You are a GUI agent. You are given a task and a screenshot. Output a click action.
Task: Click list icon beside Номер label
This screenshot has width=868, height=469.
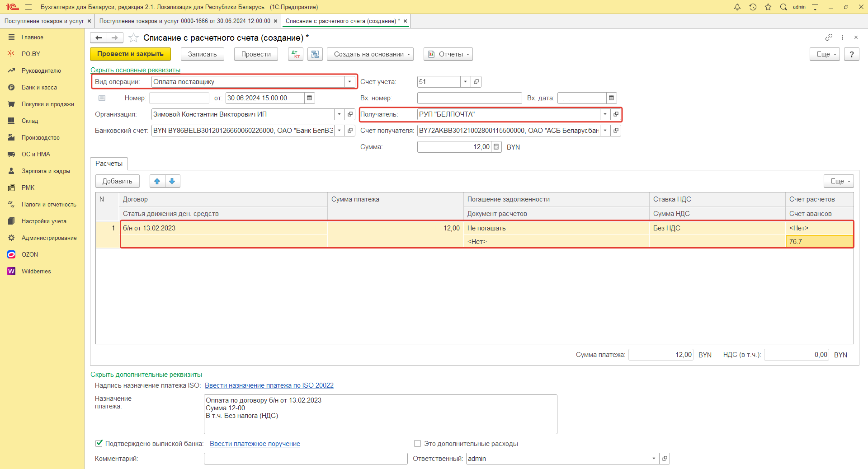[x=102, y=98]
